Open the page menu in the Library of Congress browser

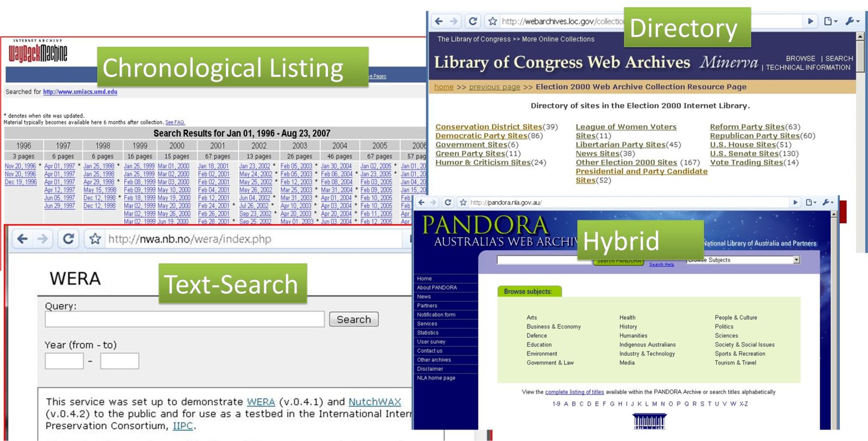point(830,21)
